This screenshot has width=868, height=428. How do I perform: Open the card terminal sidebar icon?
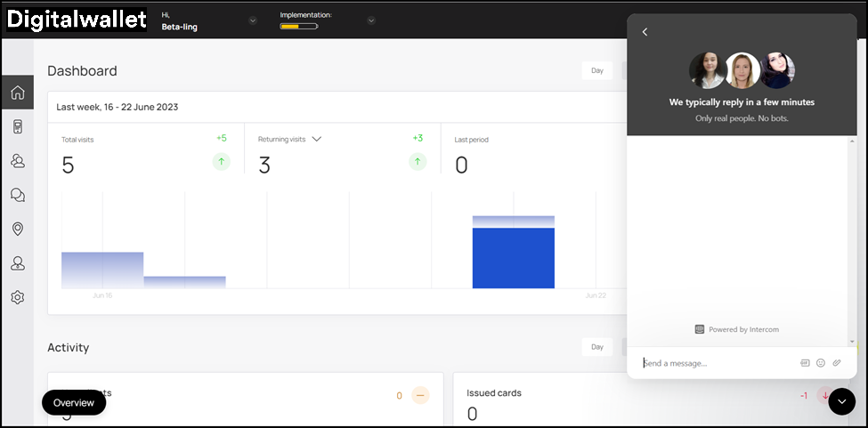17,127
